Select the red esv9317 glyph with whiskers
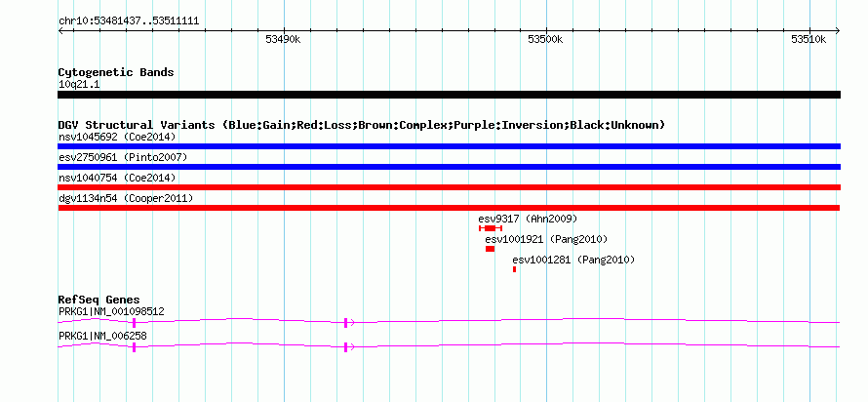This screenshot has height=402, width=868. (491, 228)
